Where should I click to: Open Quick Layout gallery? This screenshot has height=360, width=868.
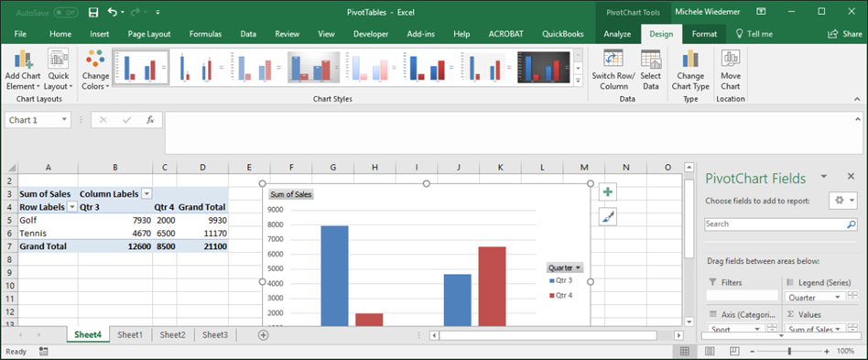(x=58, y=70)
